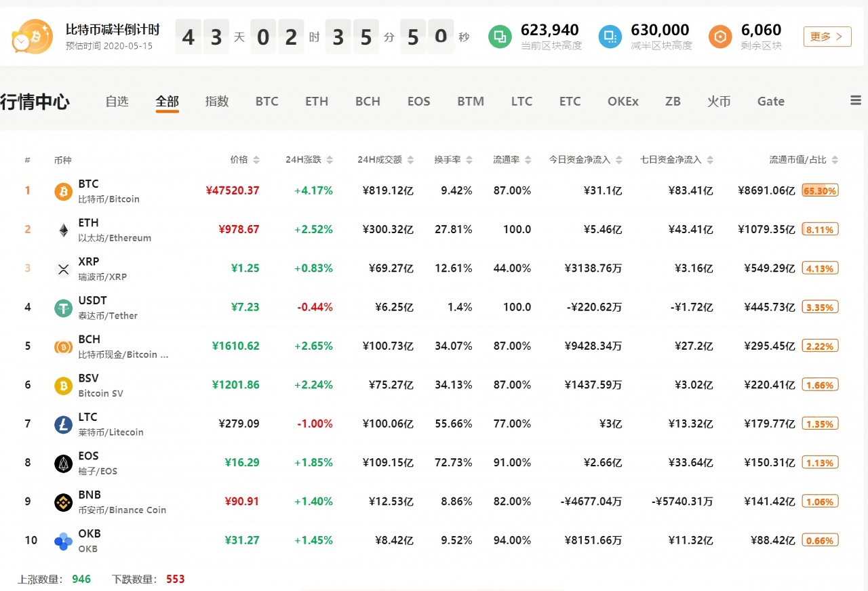The image size is (868, 591).
Task: Click the BTC price ¥47520.37
Action: [233, 190]
